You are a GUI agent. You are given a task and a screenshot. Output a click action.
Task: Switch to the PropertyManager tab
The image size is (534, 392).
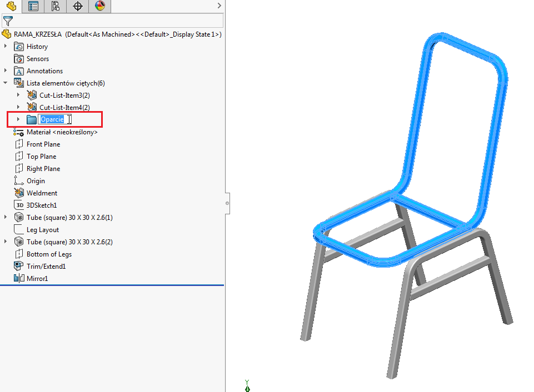pyautogui.click(x=33, y=6)
